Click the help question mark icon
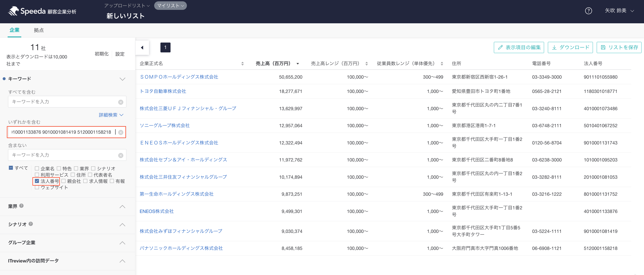 (588, 11)
